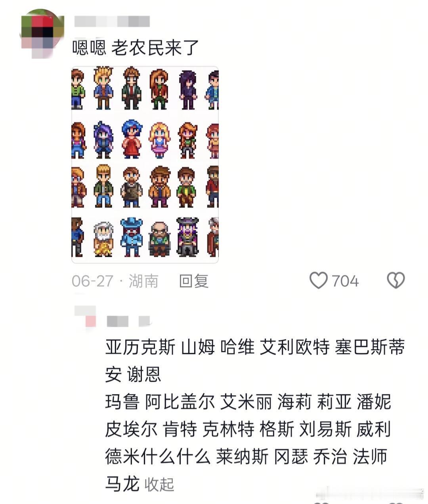Tap the reply text listing 亚历克斯 山姆
This screenshot has width=428, height=504.
point(255,415)
